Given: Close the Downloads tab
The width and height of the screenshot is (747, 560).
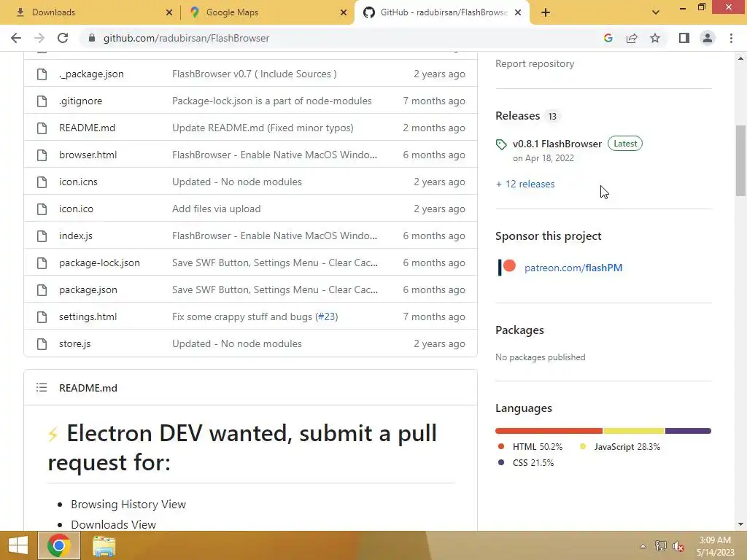Looking at the screenshot, I should 169,12.
